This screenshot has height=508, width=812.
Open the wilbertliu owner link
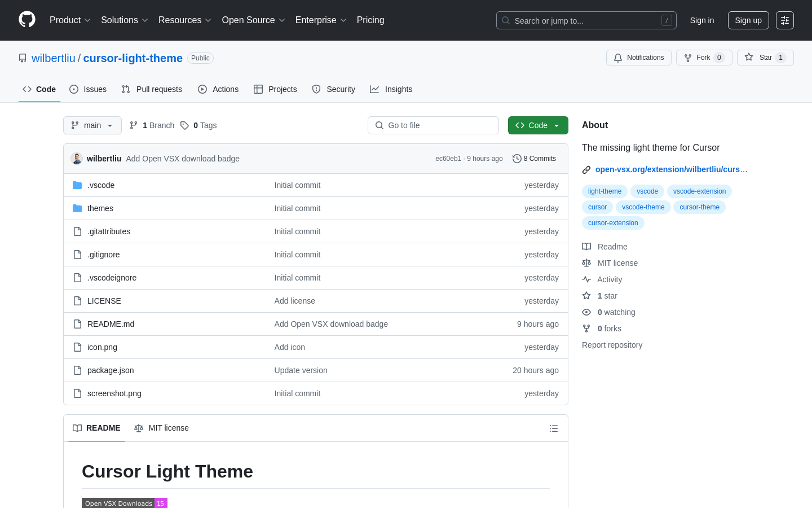(54, 58)
